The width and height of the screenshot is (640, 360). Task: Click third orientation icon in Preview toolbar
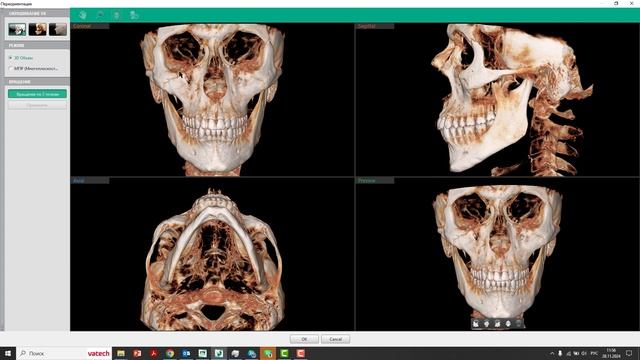point(497,324)
